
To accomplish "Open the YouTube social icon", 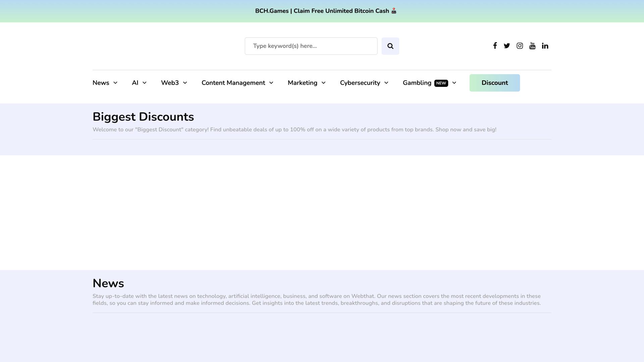I will point(532,46).
